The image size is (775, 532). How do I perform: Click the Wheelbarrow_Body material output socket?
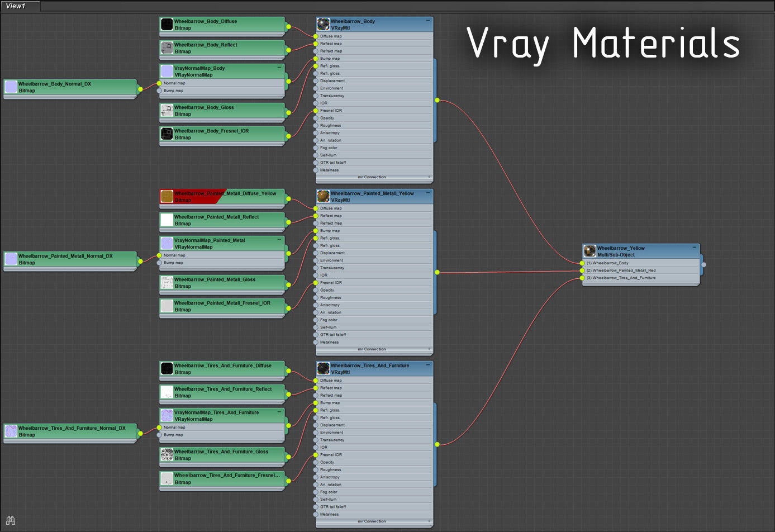pos(437,101)
